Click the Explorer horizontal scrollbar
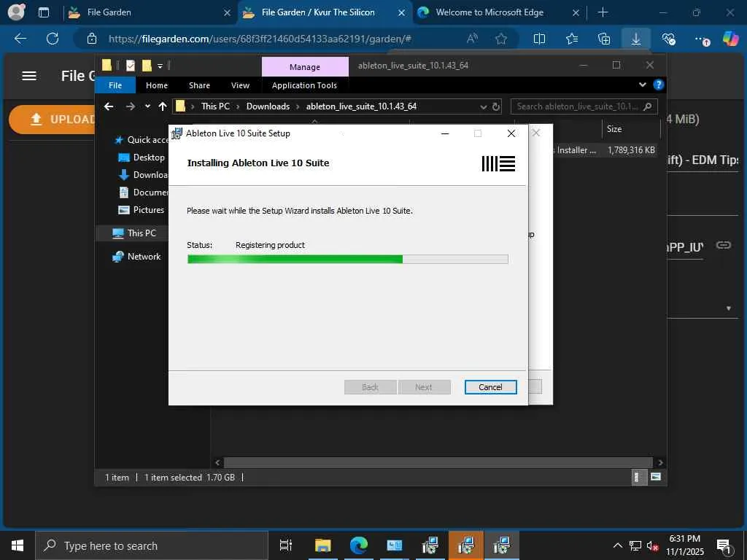The width and height of the screenshot is (747, 560). click(x=438, y=462)
